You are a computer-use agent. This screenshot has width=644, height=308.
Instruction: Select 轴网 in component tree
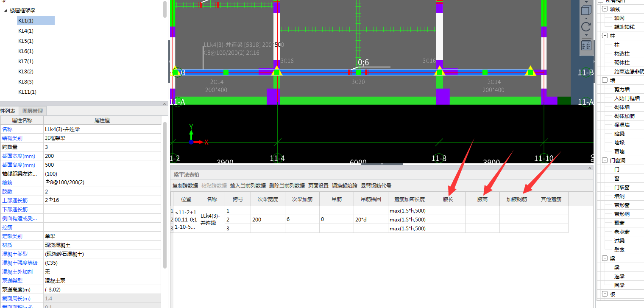619,18
